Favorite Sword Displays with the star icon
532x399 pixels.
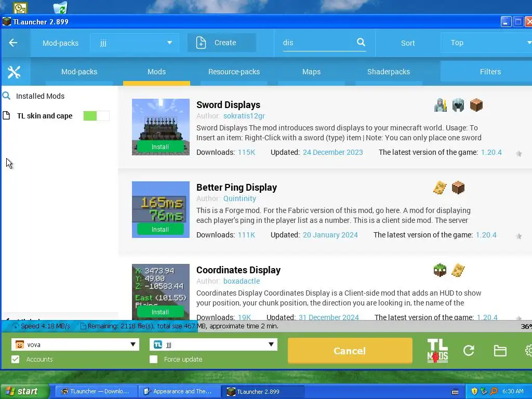[519, 154]
